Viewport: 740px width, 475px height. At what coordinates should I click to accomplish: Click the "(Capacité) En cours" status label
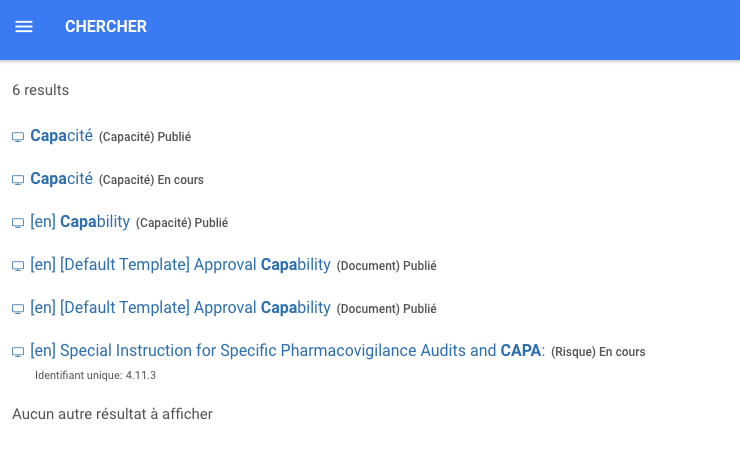point(151,180)
